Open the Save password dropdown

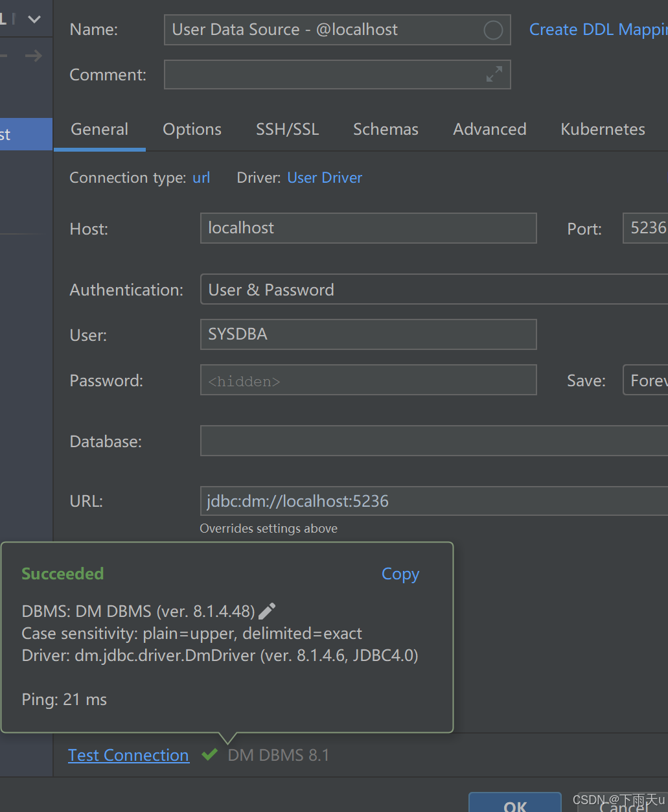[645, 380]
